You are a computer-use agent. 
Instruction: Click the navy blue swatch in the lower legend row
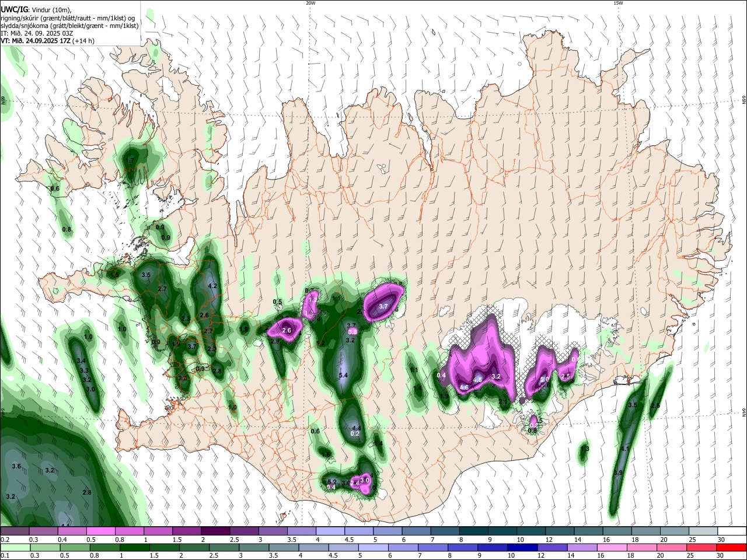[522, 548]
